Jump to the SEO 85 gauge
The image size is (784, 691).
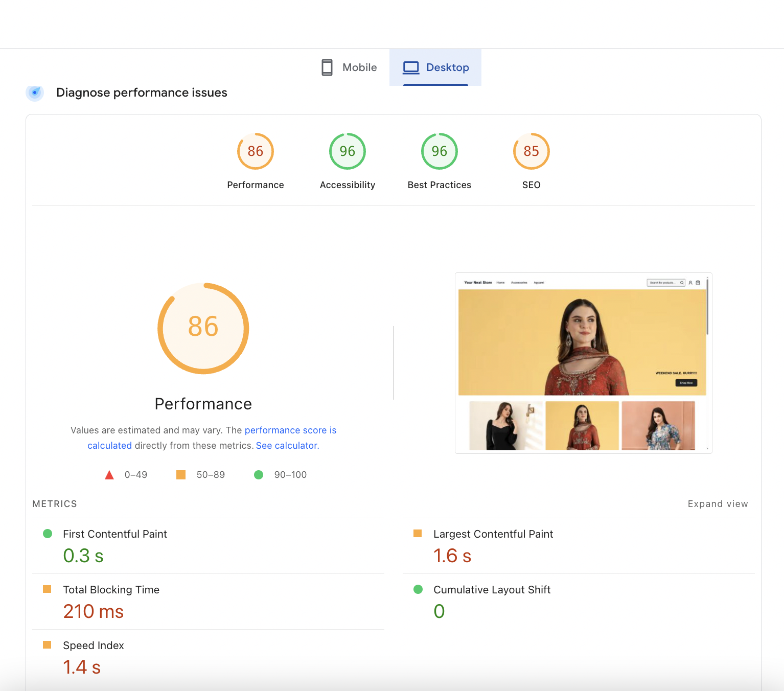click(x=532, y=151)
